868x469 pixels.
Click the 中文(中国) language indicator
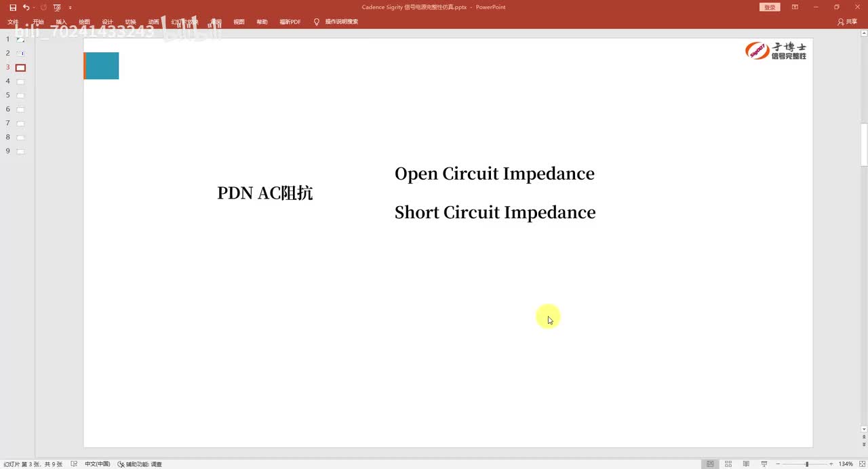97,464
